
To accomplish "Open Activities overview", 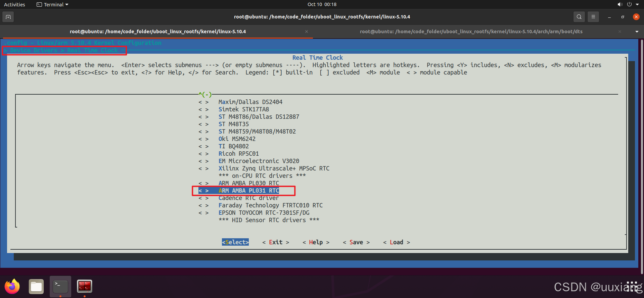I will 14,4.
